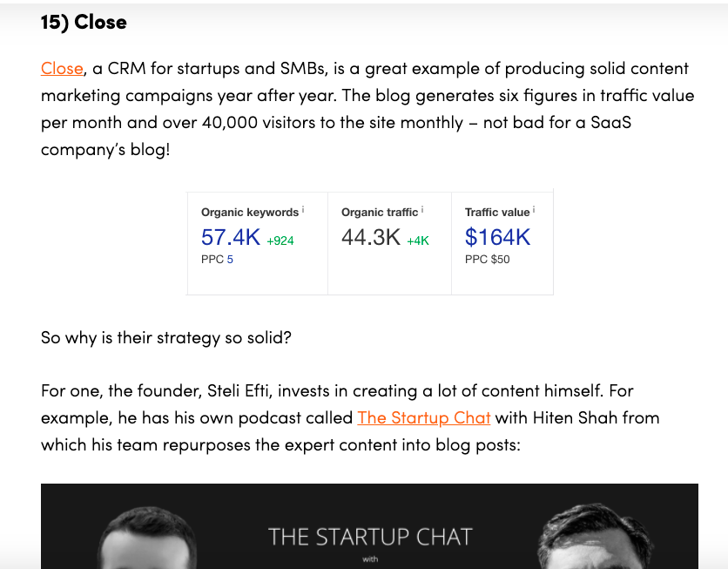Click the info icon beside Traffic value
This screenshot has height=569, width=728.
click(534, 211)
